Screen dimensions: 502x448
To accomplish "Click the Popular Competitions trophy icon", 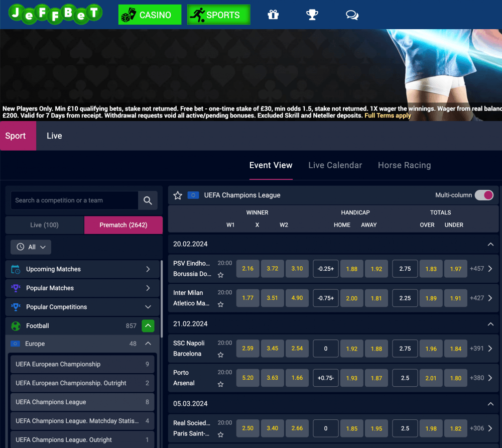I will click(x=16, y=307).
